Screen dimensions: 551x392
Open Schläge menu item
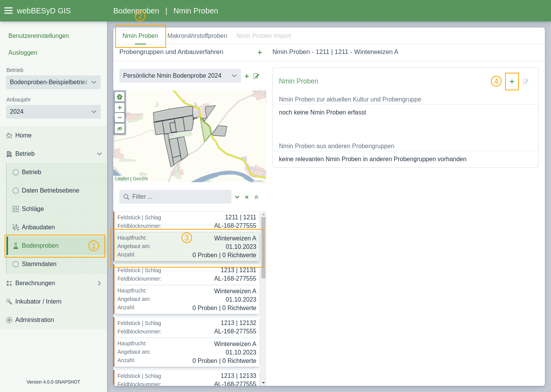[57, 209]
